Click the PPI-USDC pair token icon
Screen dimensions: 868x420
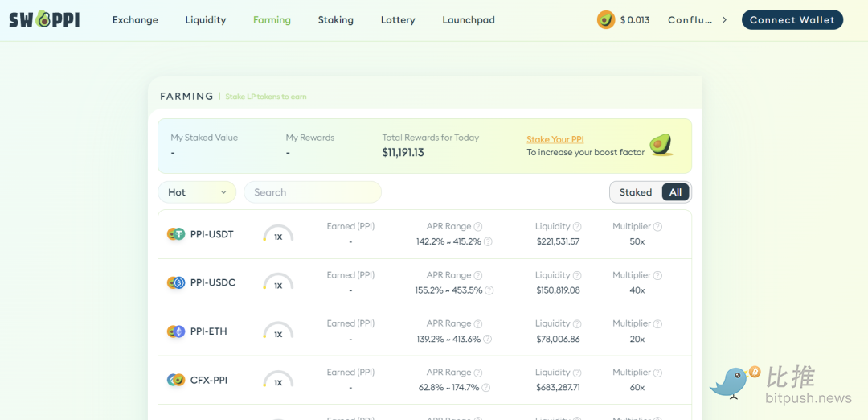click(176, 283)
